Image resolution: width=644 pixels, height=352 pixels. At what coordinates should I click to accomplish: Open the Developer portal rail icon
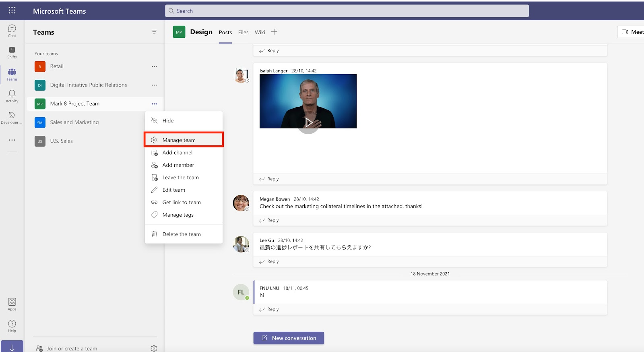[12, 118]
